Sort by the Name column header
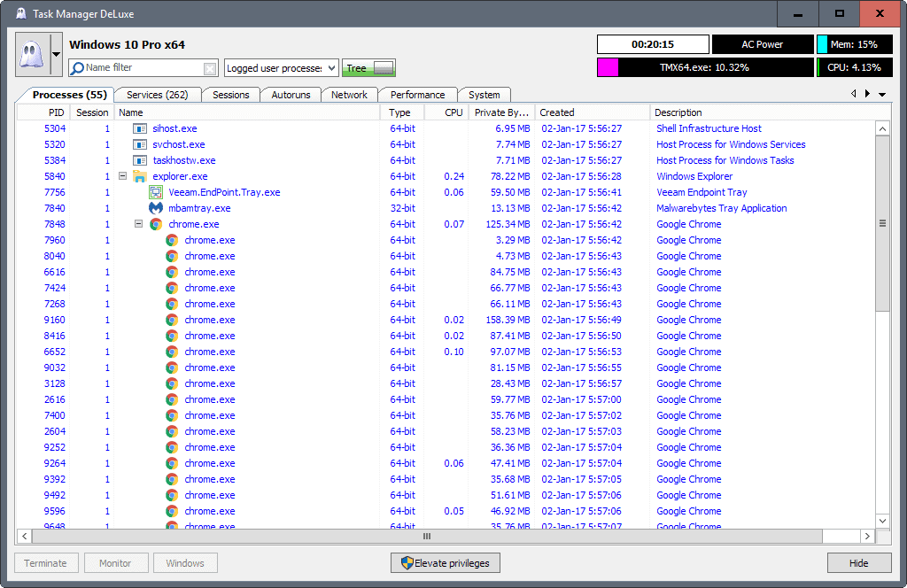Viewport: 907px width, 588px height. [x=247, y=112]
